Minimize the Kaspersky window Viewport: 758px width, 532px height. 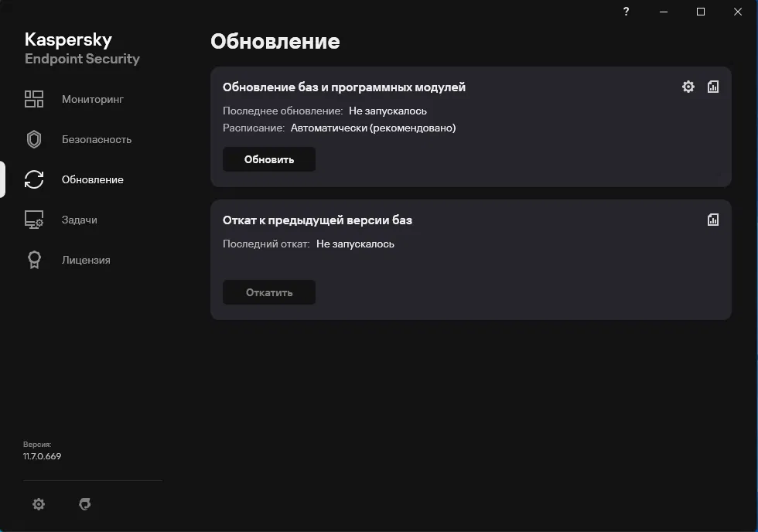coord(664,11)
